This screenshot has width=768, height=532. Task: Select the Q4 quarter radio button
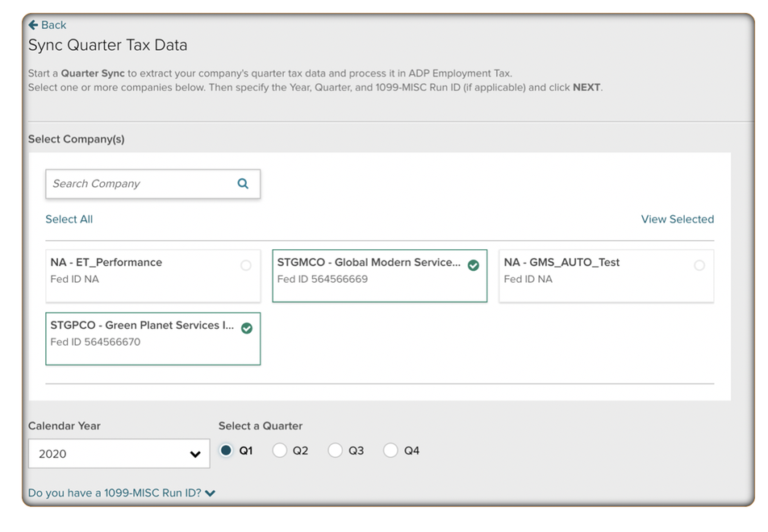coord(390,451)
